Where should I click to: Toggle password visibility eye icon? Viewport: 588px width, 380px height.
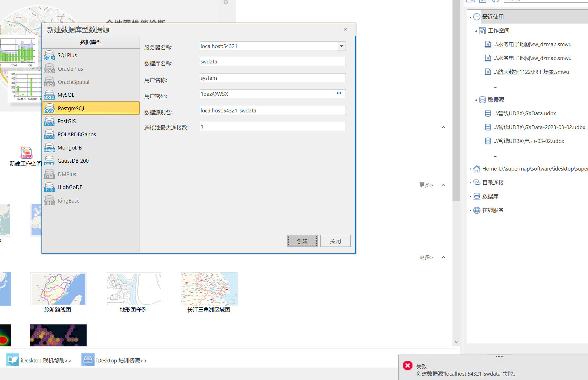click(339, 93)
